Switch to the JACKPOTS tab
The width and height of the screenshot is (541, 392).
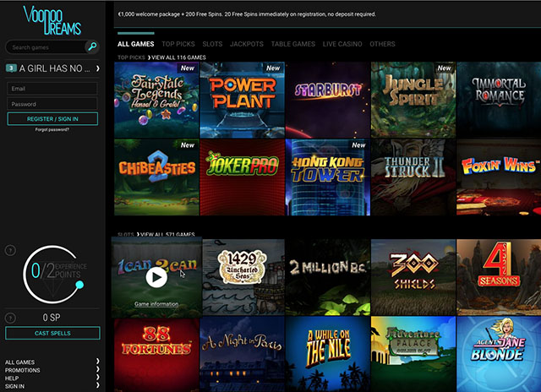click(x=246, y=44)
